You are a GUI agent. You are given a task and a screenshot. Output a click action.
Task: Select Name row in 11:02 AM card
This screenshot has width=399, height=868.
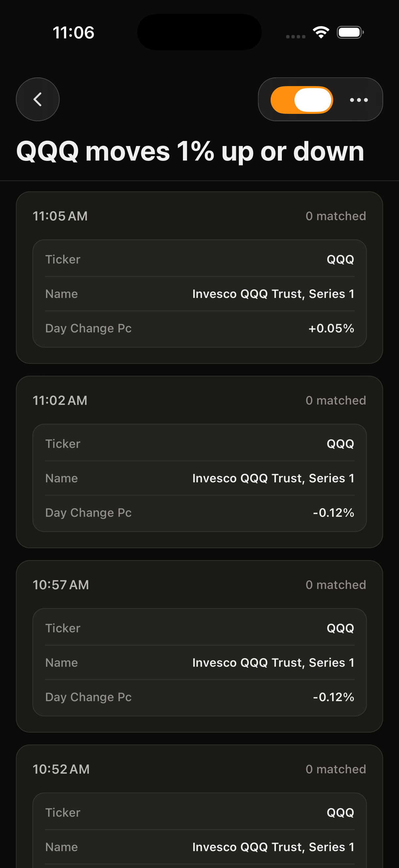coord(199,478)
